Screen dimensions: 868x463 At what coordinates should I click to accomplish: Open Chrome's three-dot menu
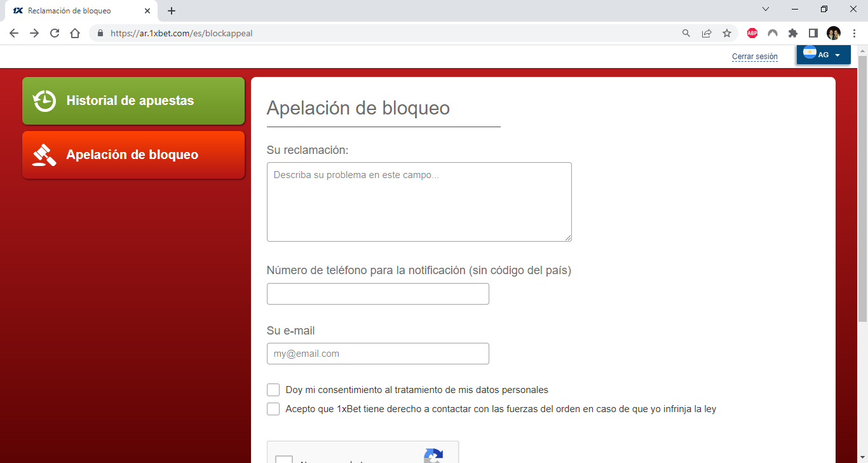[854, 33]
